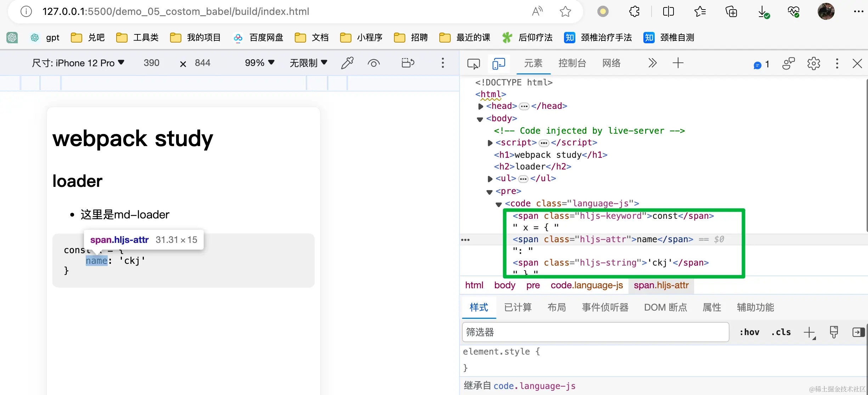Open the 99% zoom dropdown
This screenshot has height=395, width=868.
point(260,63)
